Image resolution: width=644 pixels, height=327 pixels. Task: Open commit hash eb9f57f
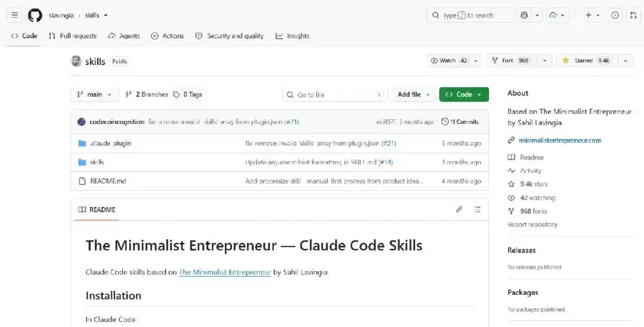point(386,122)
